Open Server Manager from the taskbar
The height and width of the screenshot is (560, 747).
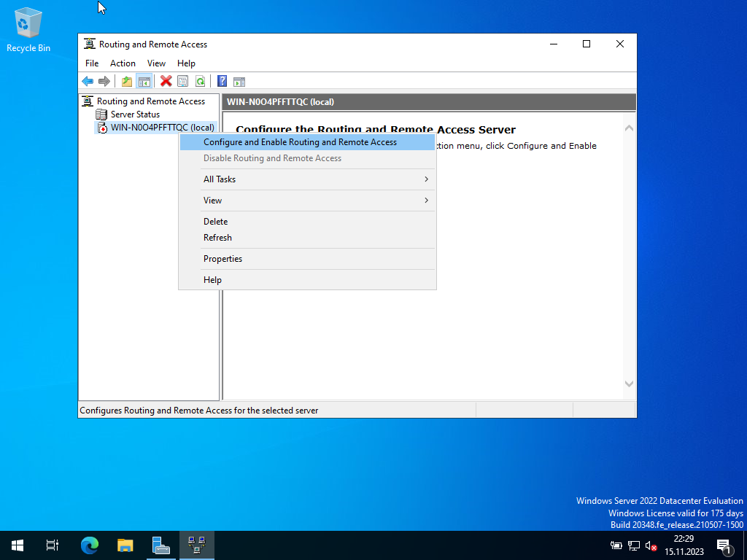point(160,545)
